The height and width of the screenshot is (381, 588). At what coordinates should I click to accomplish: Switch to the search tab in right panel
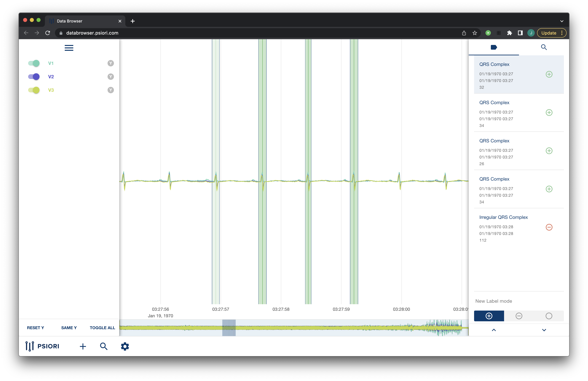[x=544, y=47]
